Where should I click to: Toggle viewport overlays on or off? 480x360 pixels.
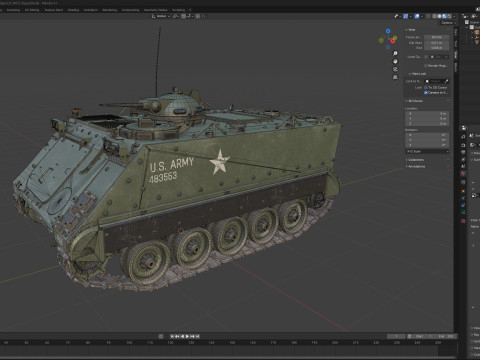pyautogui.click(x=417, y=16)
